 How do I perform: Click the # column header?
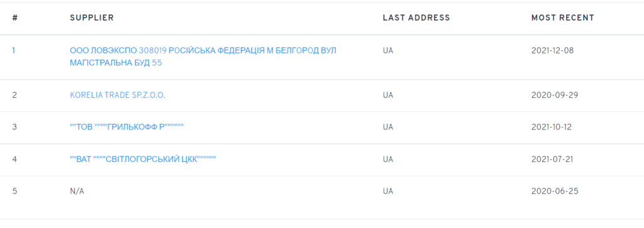tap(15, 18)
